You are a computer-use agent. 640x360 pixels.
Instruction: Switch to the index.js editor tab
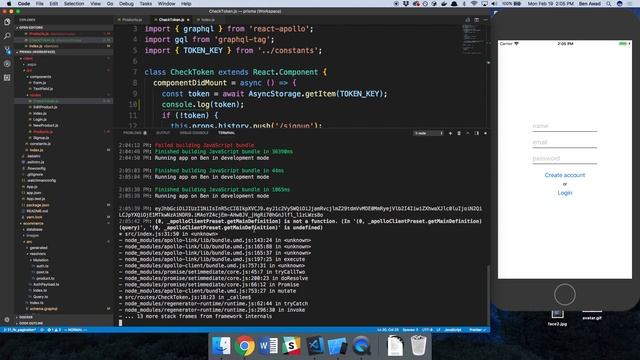[x=207, y=20]
